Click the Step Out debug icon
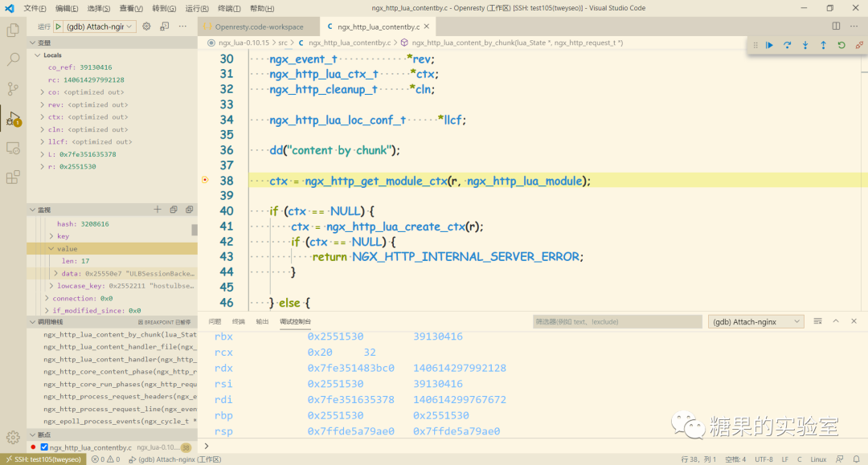 tap(821, 45)
